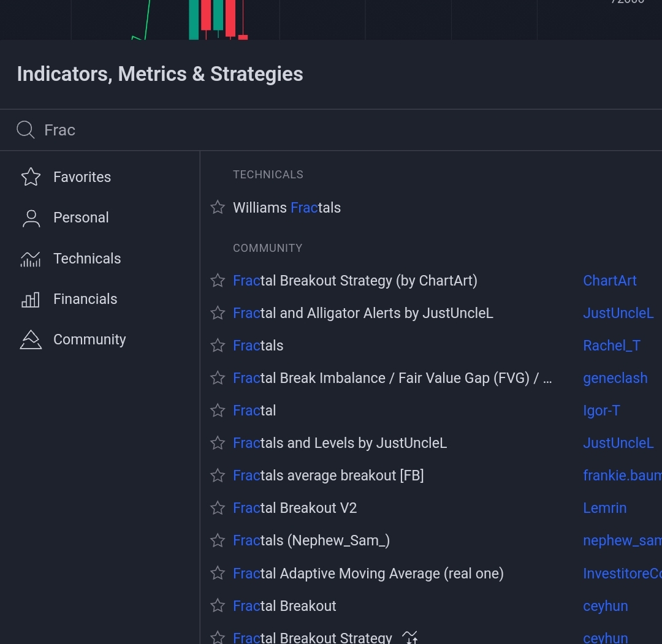Open author Lemrin link

pyautogui.click(x=604, y=508)
